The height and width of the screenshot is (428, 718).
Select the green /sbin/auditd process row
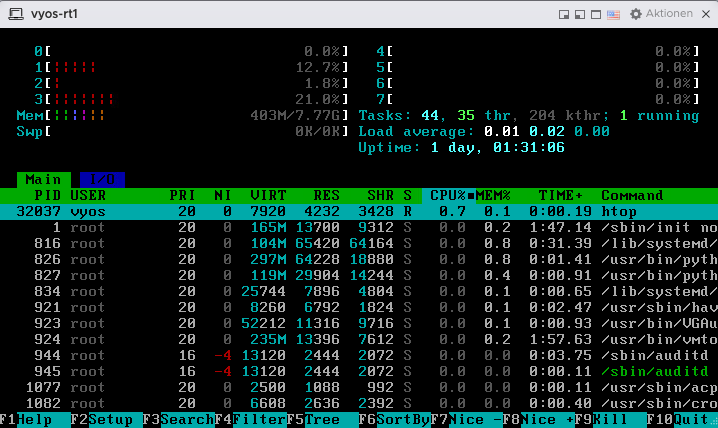click(x=358, y=371)
